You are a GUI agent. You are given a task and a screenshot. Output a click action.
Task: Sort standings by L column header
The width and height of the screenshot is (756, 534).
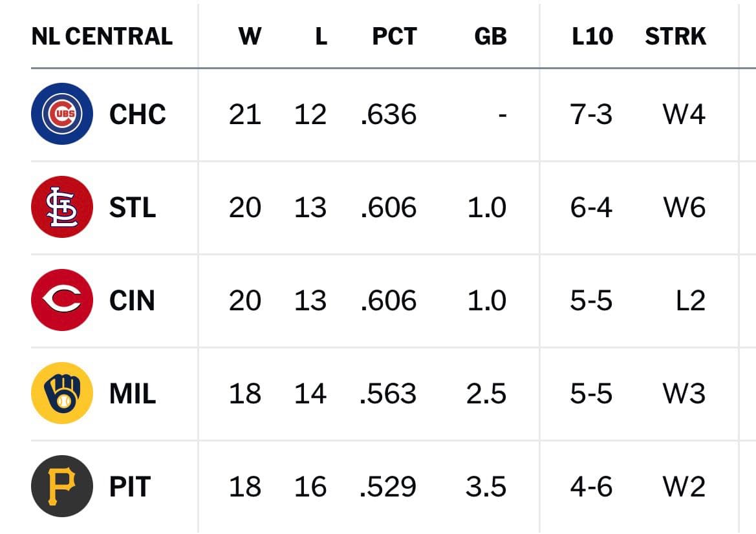click(x=321, y=36)
